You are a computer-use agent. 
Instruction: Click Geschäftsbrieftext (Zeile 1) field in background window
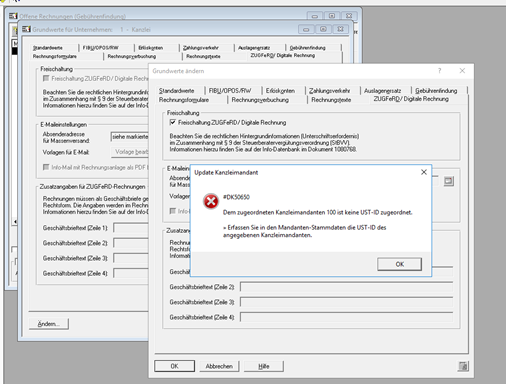[131, 228]
